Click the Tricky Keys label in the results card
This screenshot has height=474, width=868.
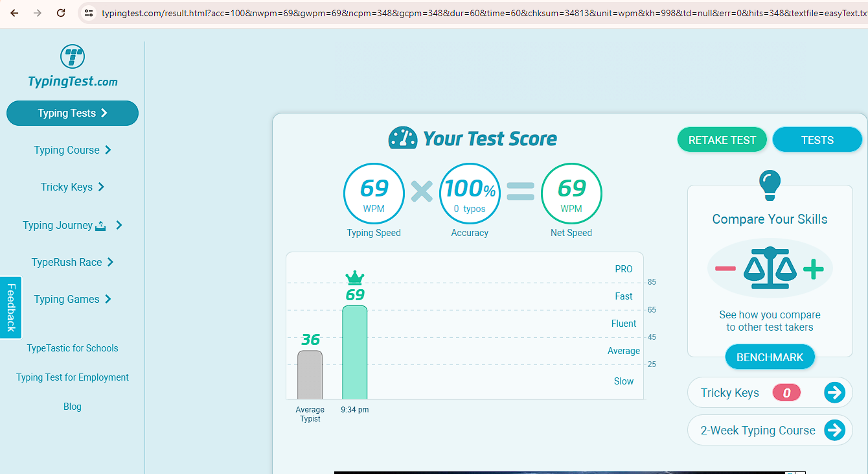point(730,392)
